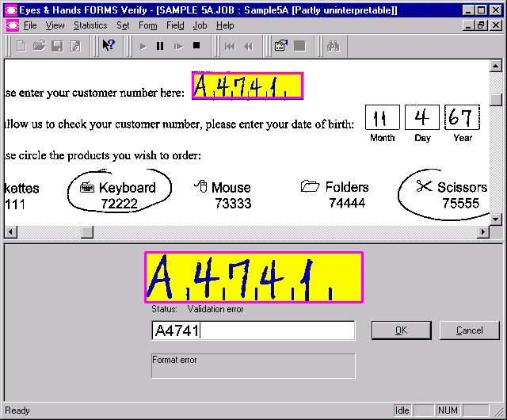Click the horizontal scrollbar thumb
Viewport: 507px width, 420px height.
[x=87, y=232]
